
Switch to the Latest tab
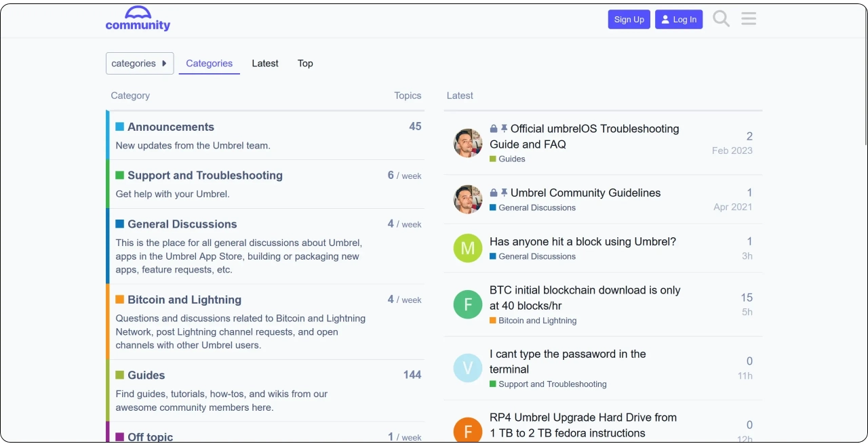pyautogui.click(x=265, y=63)
